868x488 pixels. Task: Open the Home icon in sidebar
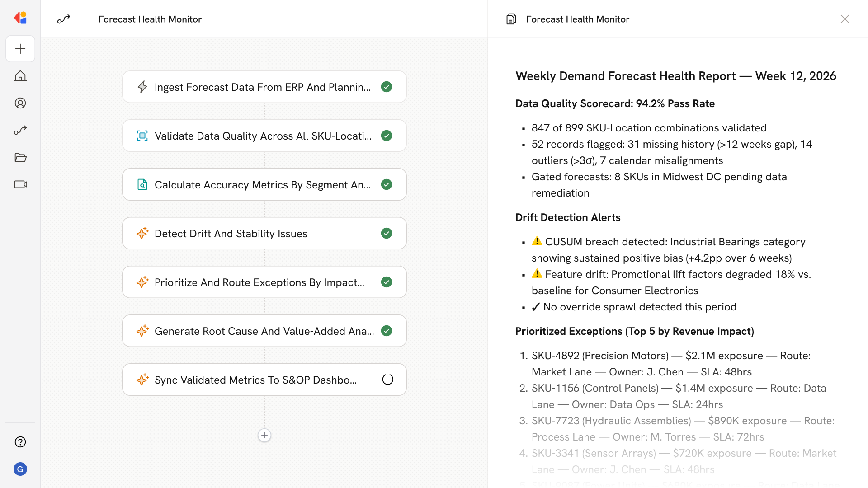tap(20, 76)
